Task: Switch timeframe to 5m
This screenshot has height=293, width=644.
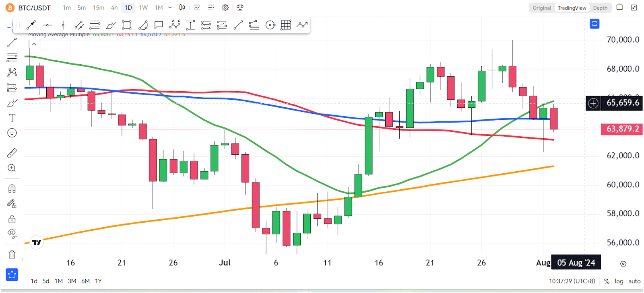Action: [82, 8]
